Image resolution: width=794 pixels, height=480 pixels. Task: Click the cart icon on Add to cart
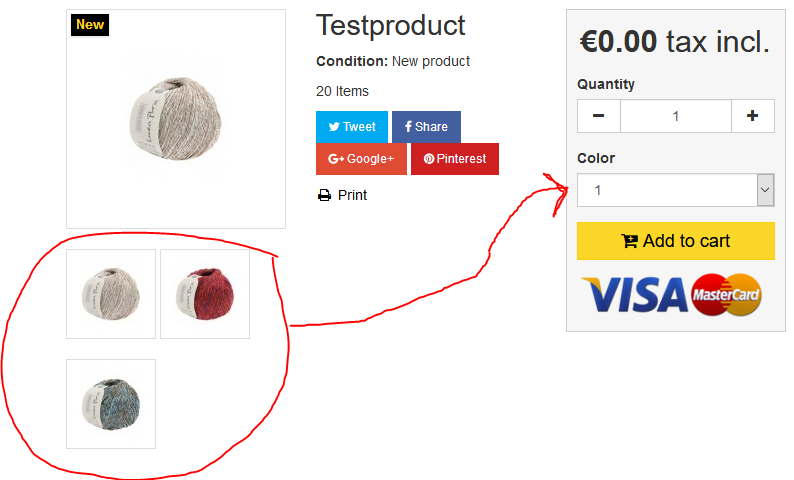coord(629,241)
